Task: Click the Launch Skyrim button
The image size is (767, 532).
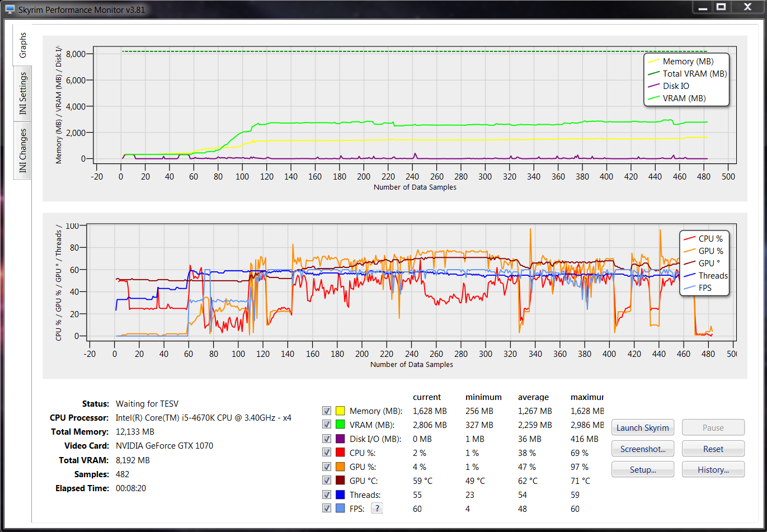Action: coord(643,427)
